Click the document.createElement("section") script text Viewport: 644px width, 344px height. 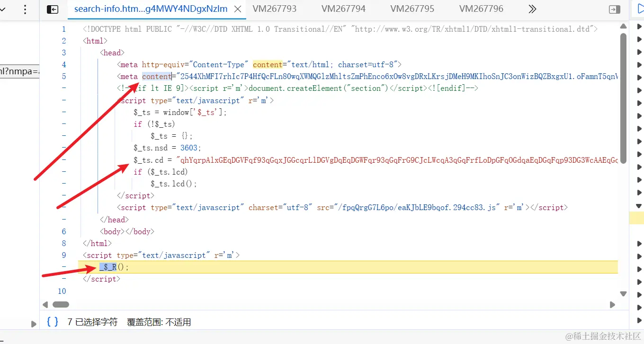point(318,88)
